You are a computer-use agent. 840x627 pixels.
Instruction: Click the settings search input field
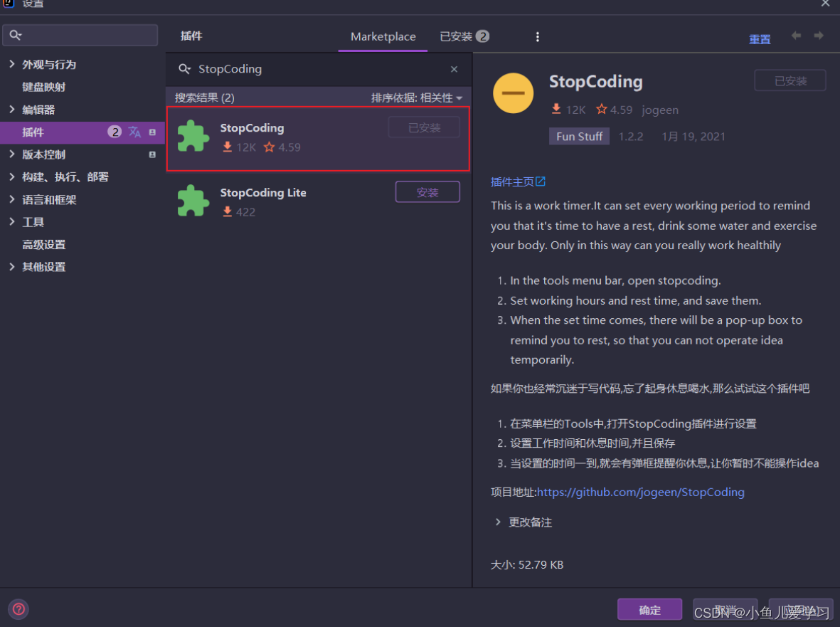(x=80, y=36)
